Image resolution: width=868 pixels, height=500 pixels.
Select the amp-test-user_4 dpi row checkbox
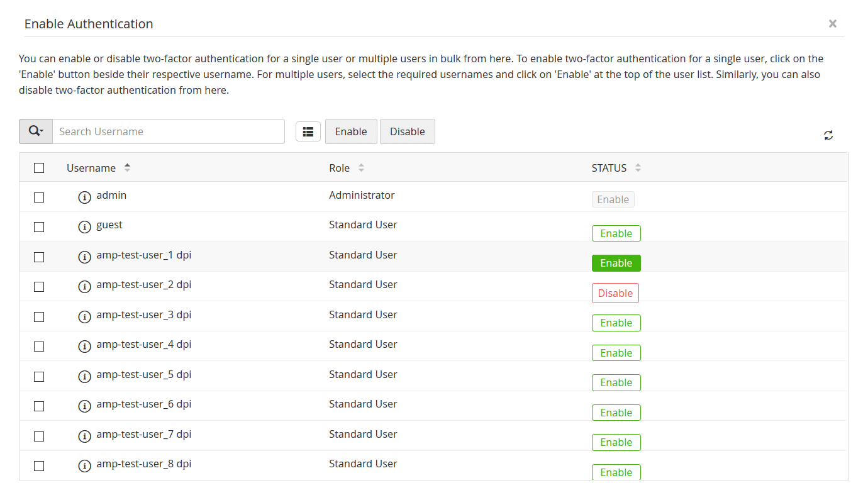pos(39,347)
